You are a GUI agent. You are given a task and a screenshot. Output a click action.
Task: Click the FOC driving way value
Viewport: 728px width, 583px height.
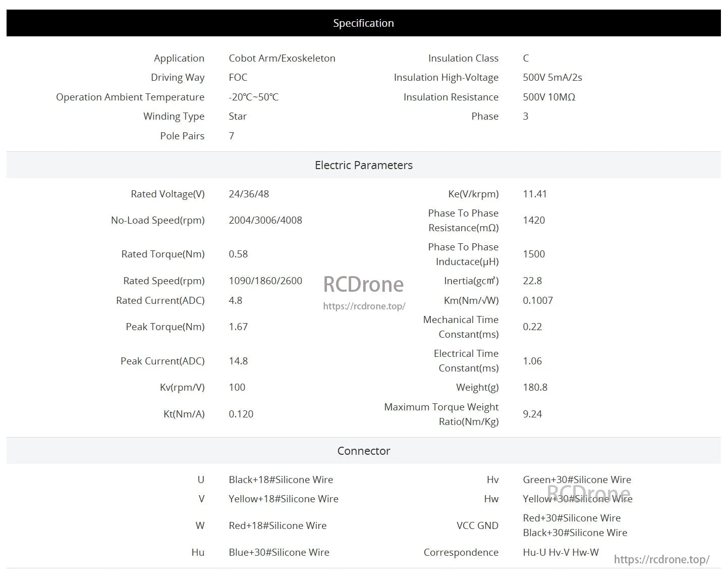238,77
